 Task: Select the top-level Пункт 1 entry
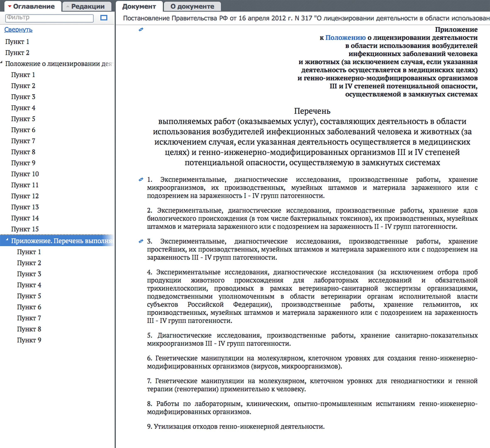pyautogui.click(x=17, y=42)
